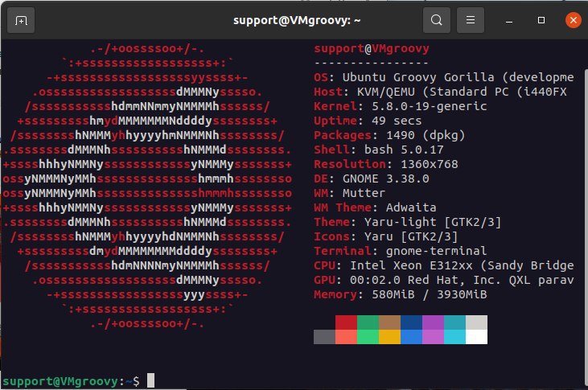The image size is (588, 390).
Task: Click the command prompt cursor
Action: (x=150, y=380)
